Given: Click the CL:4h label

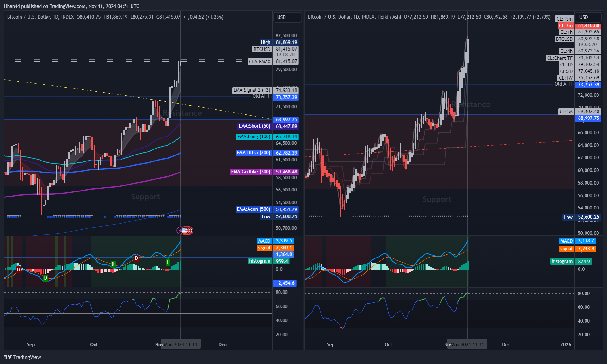Looking at the screenshot, I should pos(566,51).
